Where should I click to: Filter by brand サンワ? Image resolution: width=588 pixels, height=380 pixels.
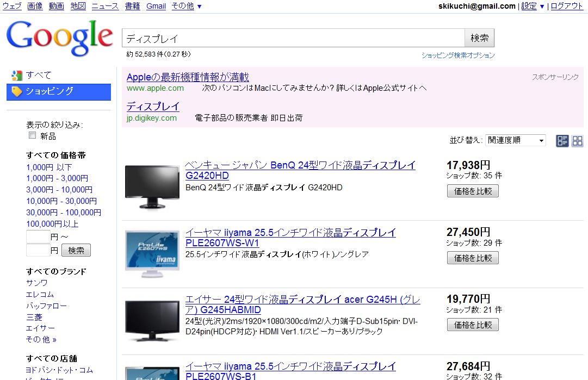pos(37,283)
